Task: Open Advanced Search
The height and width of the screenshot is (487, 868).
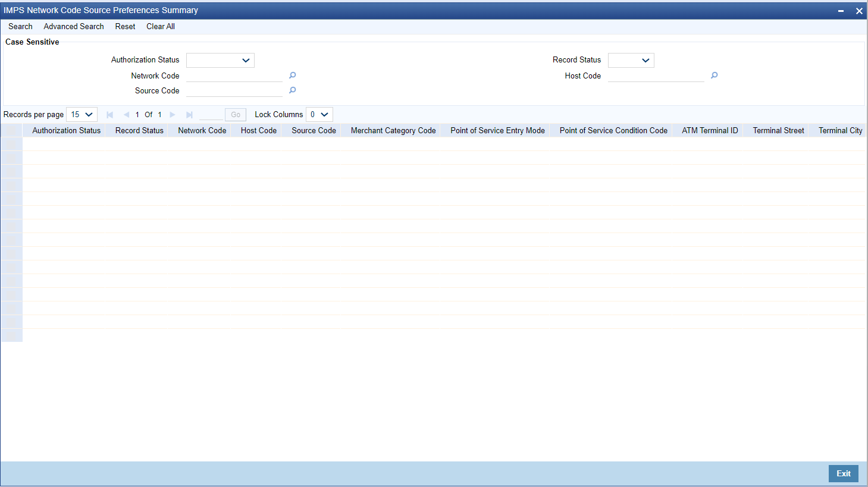Action: point(74,27)
